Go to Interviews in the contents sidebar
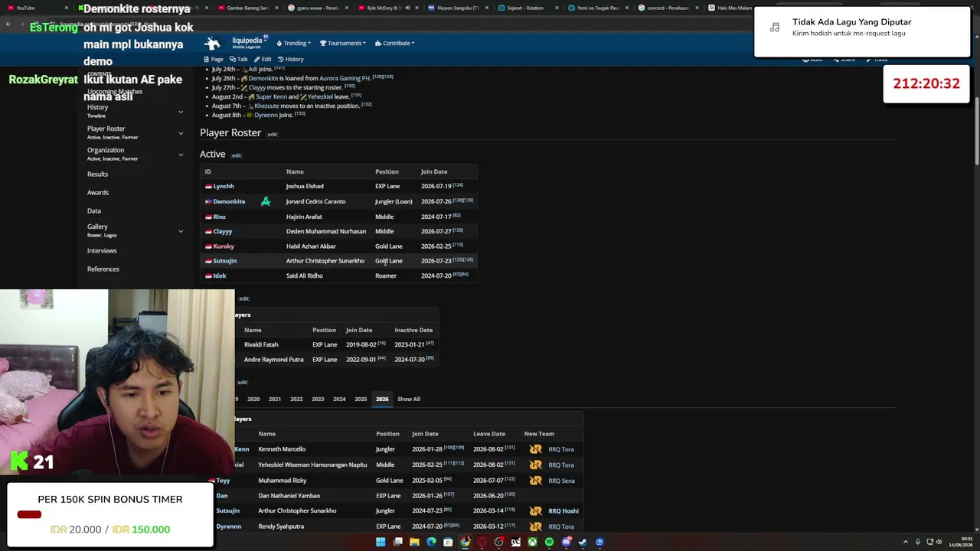This screenshot has height=551, width=980. (102, 251)
